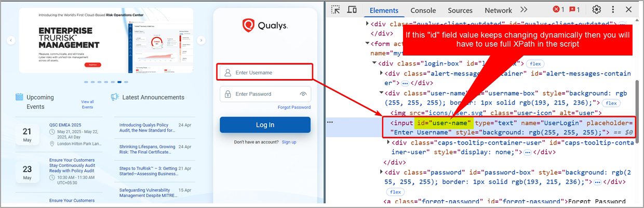This screenshot has height=208, width=644.
Task: Expand the qualys-client-outdated div node
Action: [367, 24]
